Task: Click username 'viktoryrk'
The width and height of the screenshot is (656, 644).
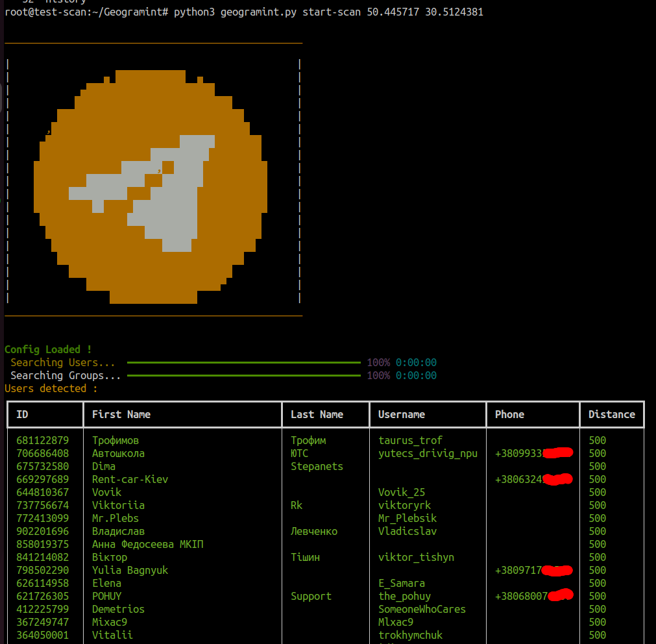Action: click(404, 505)
